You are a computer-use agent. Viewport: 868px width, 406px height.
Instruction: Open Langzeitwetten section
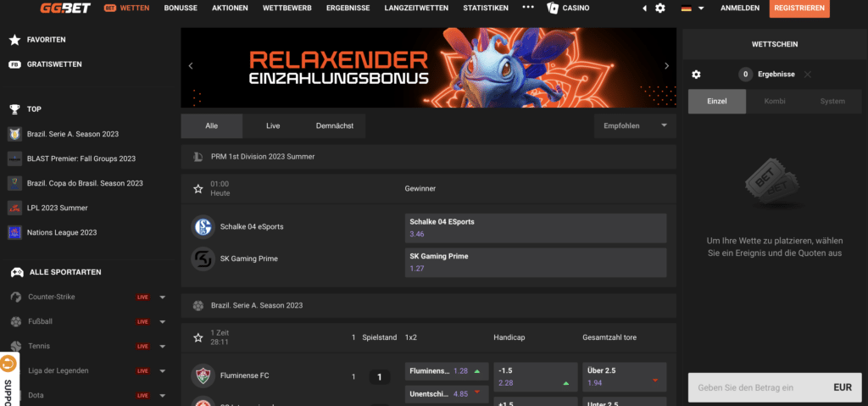click(416, 8)
